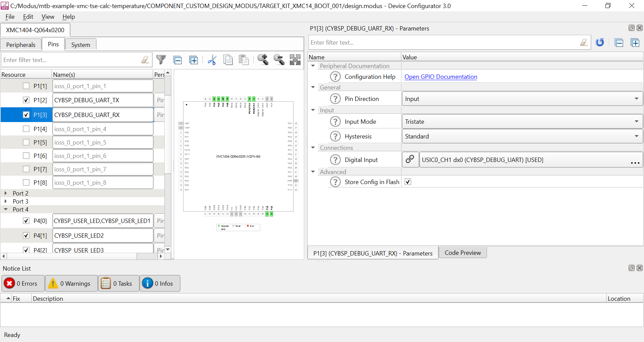Toggle the 0 Warnings filter button

point(71,284)
